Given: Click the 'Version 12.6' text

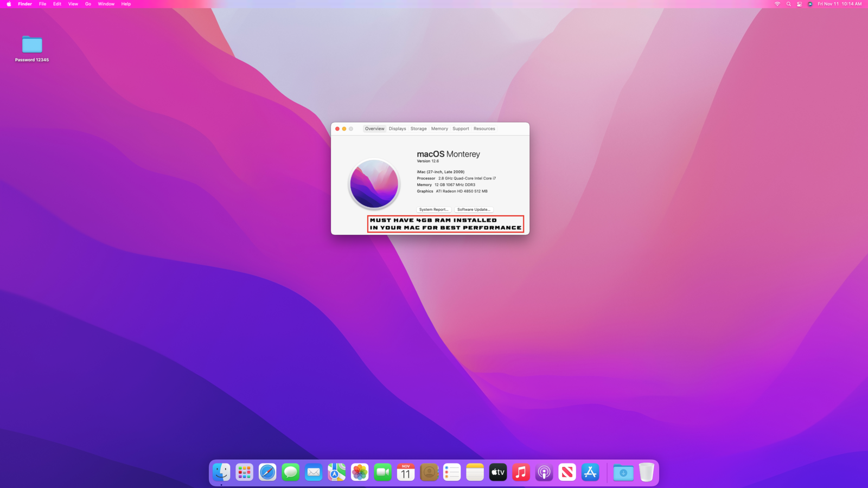Looking at the screenshot, I should click(428, 161).
